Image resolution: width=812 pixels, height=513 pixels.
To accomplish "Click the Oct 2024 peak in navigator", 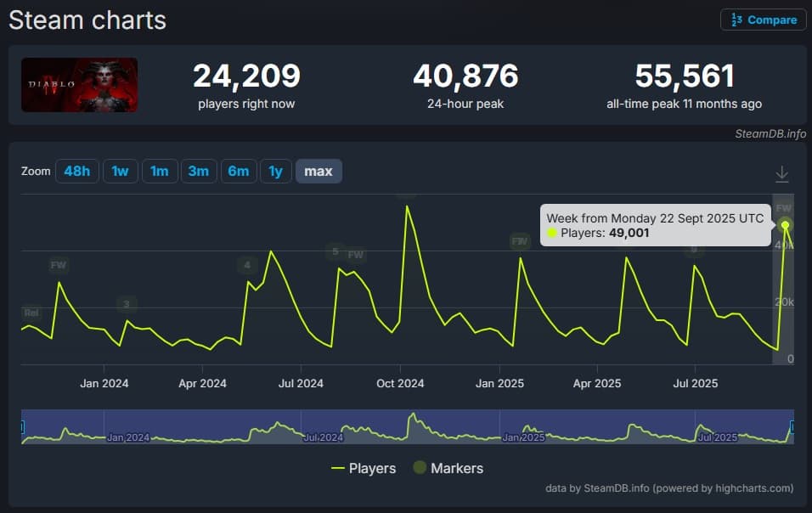I will pos(413,414).
